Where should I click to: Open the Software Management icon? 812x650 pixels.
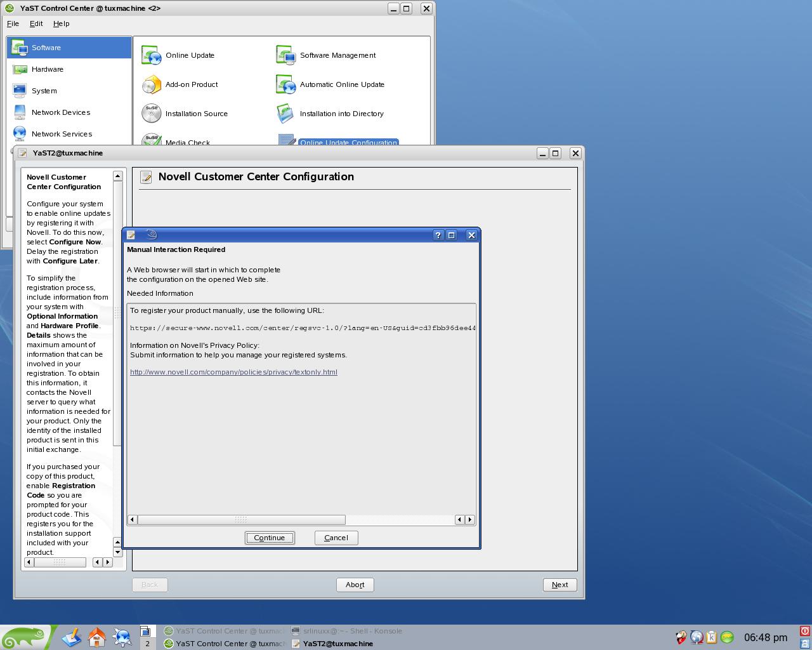pos(285,55)
